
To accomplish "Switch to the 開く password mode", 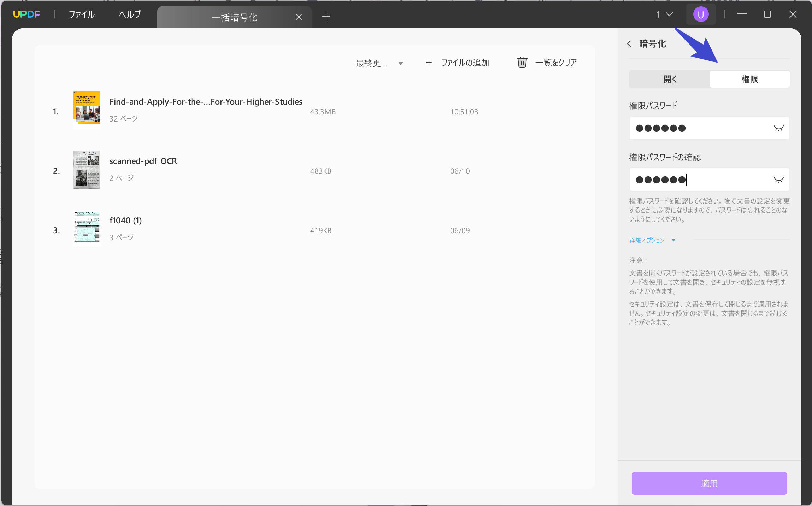I will coord(670,79).
